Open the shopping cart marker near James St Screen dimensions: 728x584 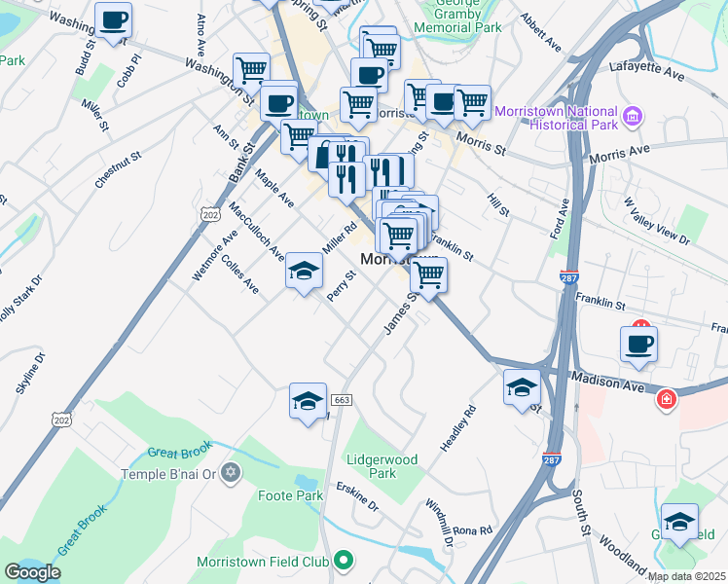pyautogui.click(x=428, y=277)
